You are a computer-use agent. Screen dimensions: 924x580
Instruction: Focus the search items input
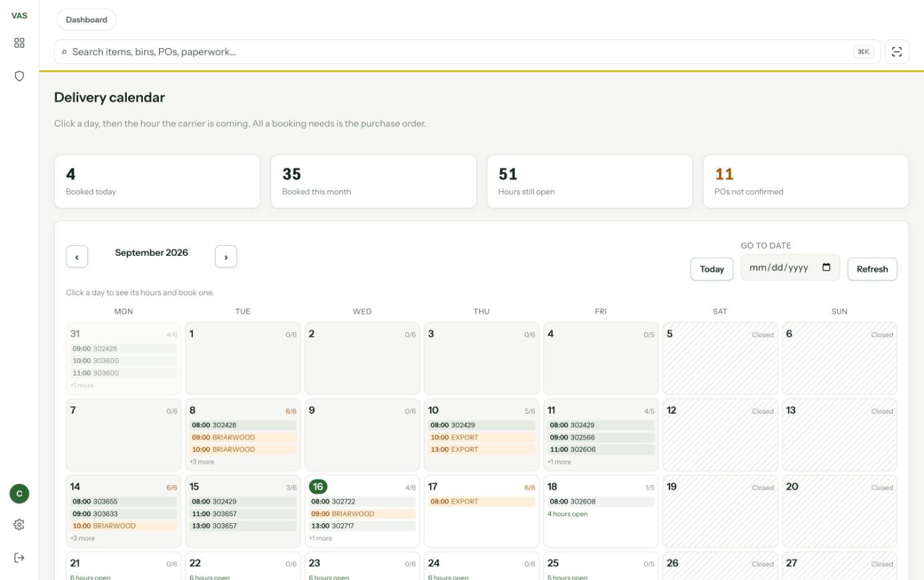tap(467, 51)
